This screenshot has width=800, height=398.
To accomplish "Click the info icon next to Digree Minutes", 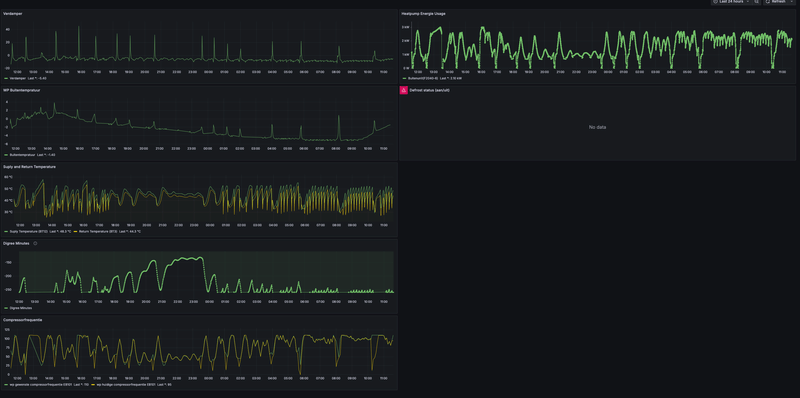I will 35,243.
